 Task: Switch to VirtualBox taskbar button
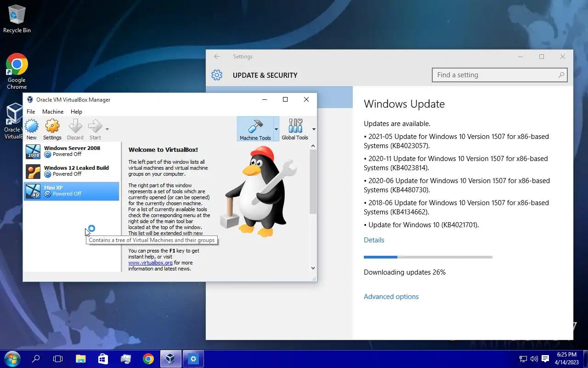point(170,359)
